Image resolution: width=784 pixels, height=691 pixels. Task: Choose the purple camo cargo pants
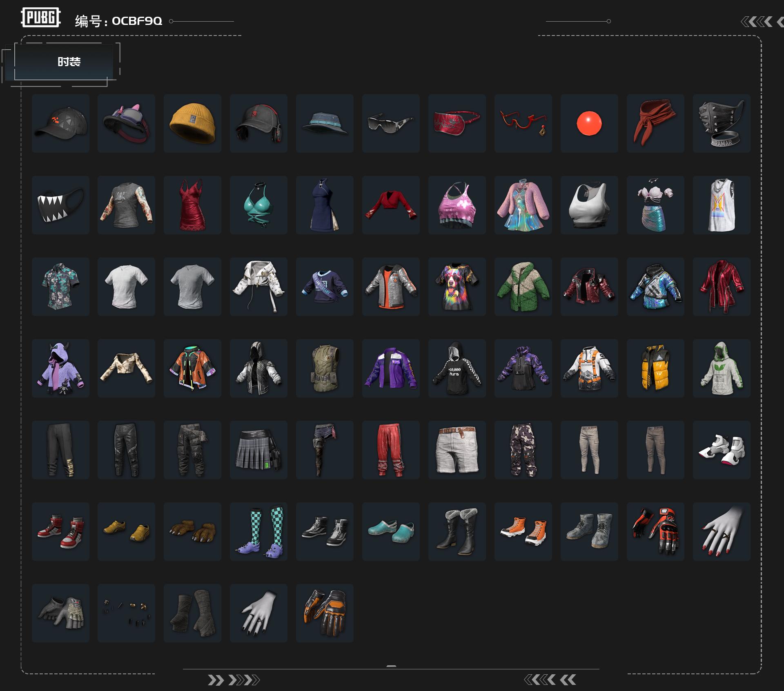(x=523, y=450)
